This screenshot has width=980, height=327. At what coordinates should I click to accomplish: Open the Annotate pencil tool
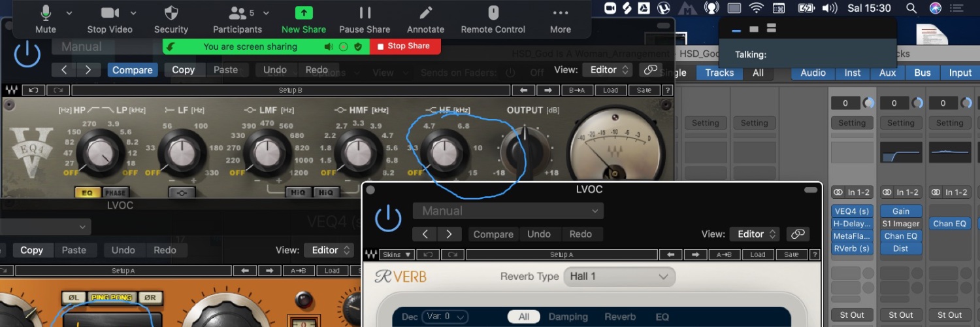pos(426,12)
